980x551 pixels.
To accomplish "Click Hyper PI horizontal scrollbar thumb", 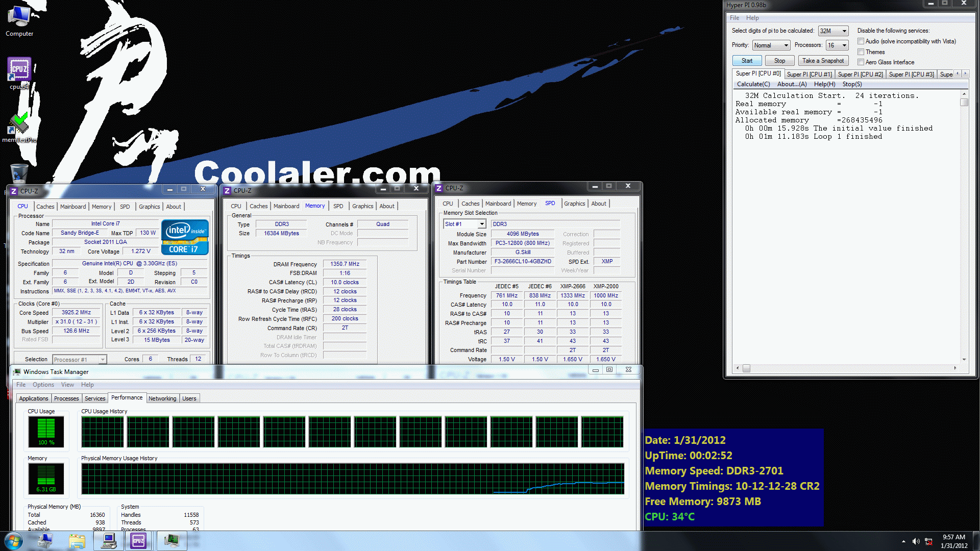I will tap(746, 368).
